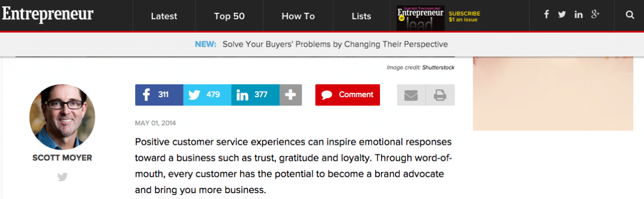Viewport: 644px width, 199px height.
Task: Open the Top 50 menu item
Action: (229, 16)
